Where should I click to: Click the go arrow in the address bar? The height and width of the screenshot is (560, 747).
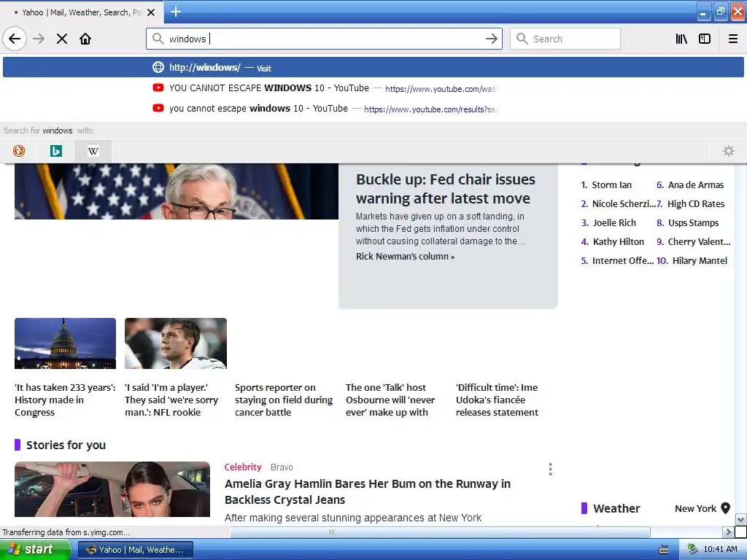click(x=492, y=39)
